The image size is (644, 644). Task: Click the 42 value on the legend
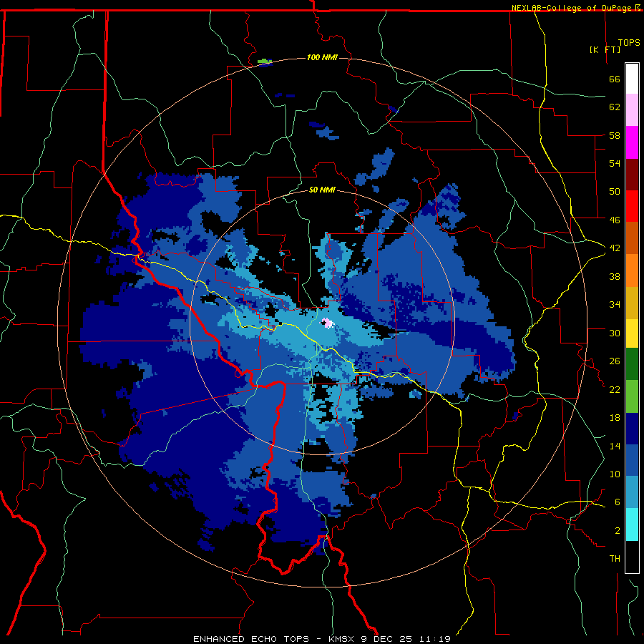click(x=615, y=248)
